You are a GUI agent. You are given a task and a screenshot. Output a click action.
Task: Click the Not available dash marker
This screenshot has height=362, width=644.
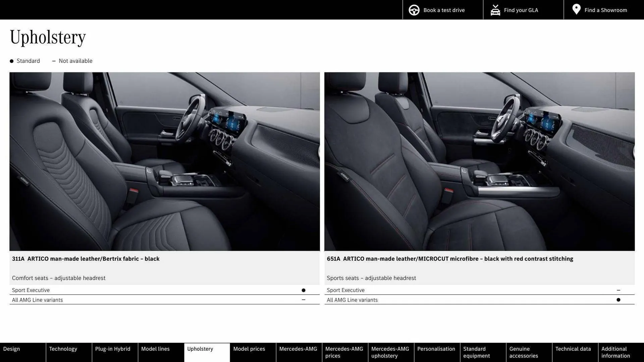point(54,61)
